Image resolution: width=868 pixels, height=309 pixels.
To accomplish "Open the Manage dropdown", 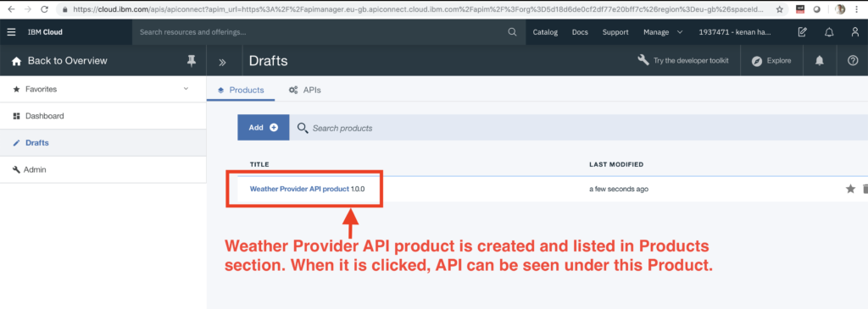I will pos(663,32).
